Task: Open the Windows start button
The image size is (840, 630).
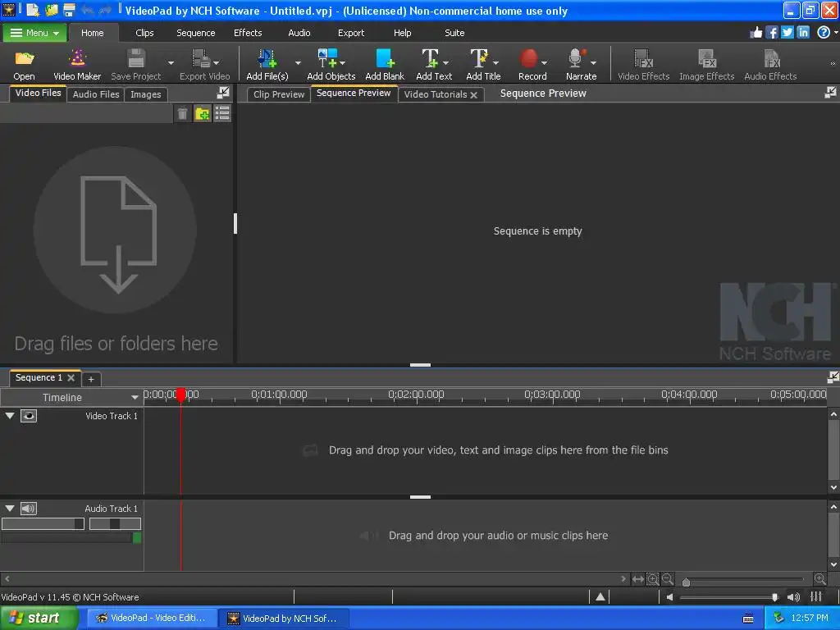Action: point(39,619)
